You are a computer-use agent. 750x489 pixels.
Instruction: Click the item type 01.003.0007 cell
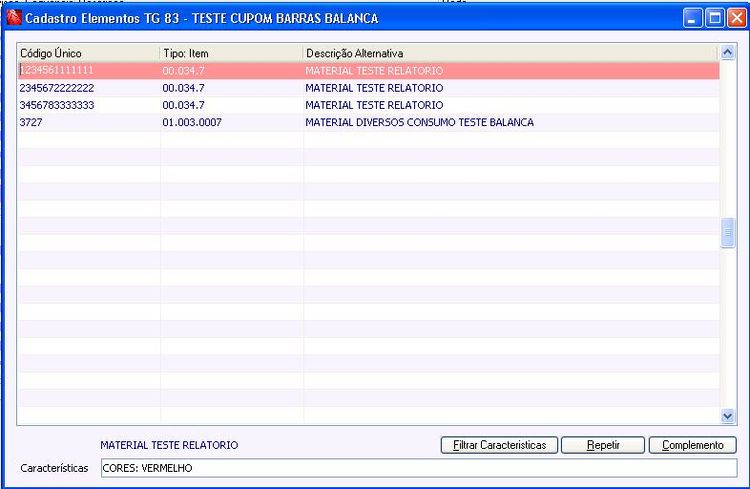pos(192,122)
